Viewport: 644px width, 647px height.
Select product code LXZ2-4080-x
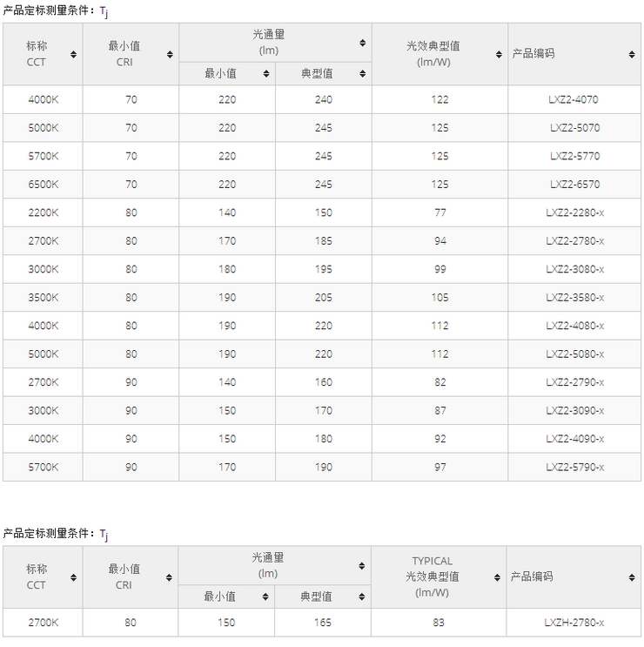(574, 326)
